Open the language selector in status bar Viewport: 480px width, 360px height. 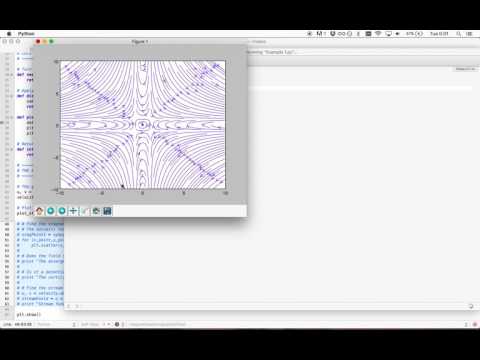click(56, 324)
